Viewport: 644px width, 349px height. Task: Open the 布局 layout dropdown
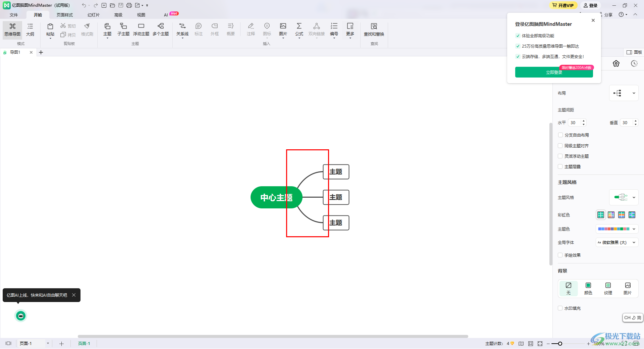pos(624,93)
